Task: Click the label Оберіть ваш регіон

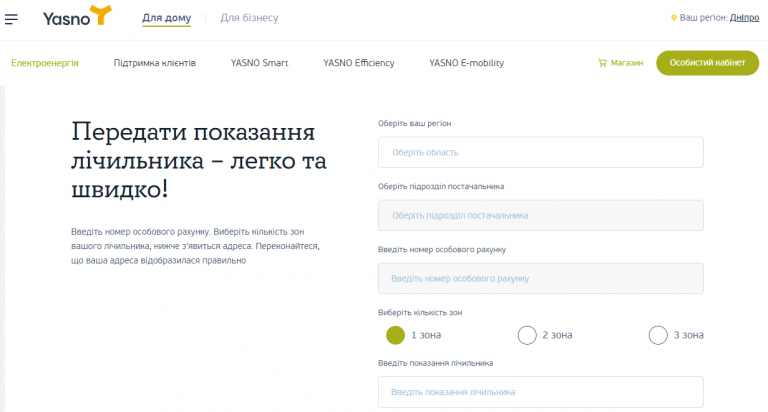Action: coord(415,123)
